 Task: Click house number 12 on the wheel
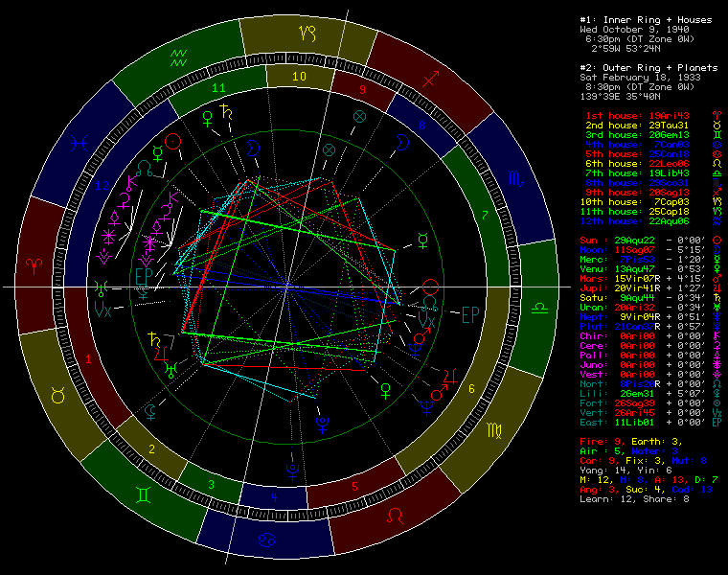click(102, 186)
